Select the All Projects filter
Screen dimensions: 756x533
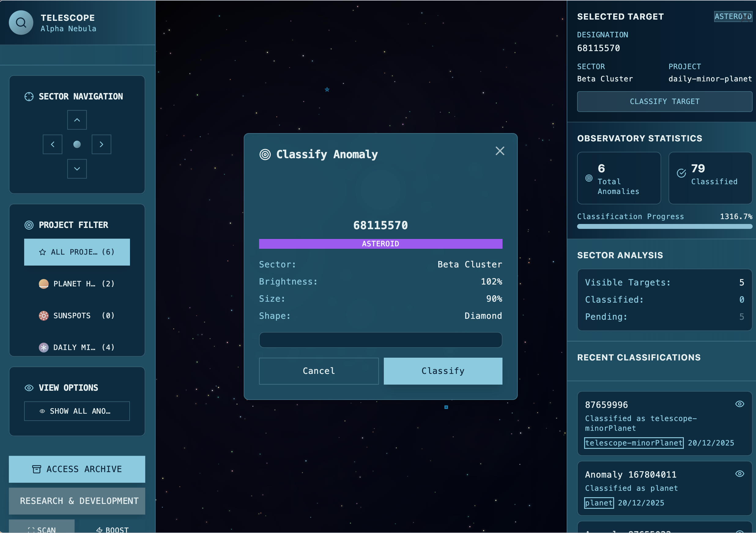[x=77, y=252]
